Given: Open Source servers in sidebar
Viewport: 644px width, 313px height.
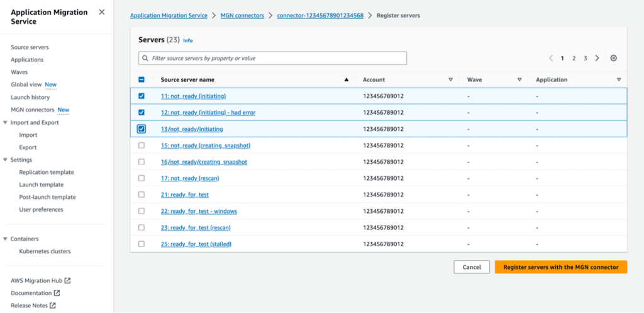Looking at the screenshot, I should pyautogui.click(x=30, y=47).
